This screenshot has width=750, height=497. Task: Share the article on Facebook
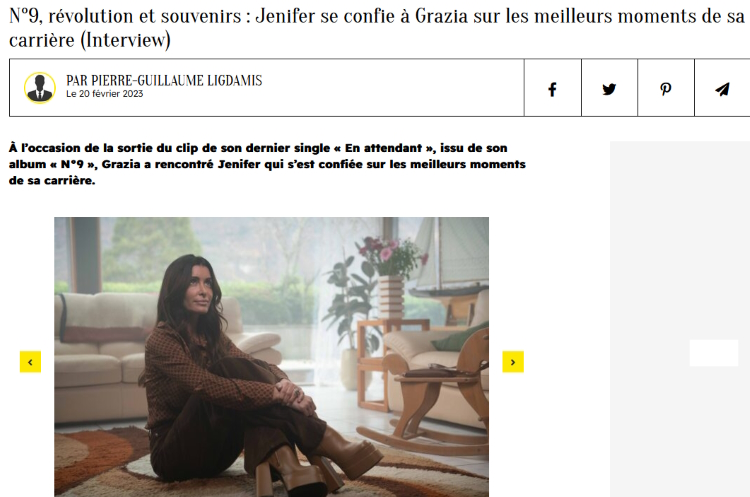pyautogui.click(x=552, y=88)
